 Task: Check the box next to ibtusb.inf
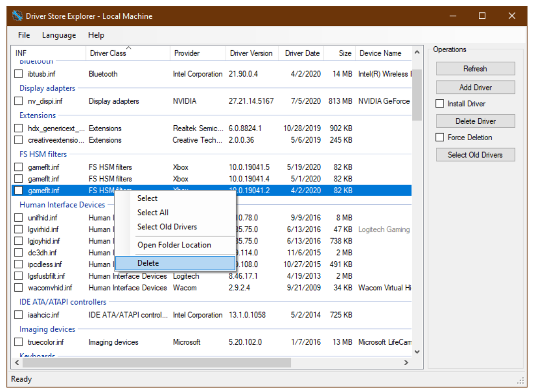coord(18,74)
